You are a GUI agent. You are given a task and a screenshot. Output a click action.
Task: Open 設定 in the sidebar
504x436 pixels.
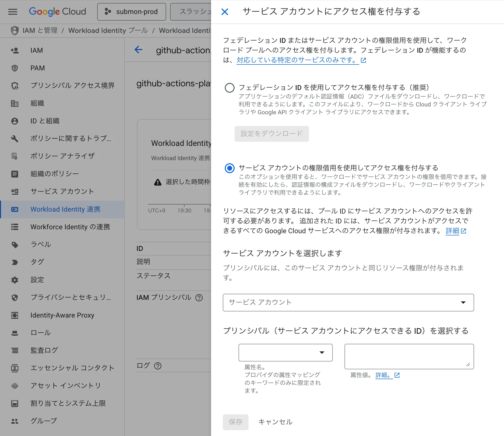tap(62, 280)
